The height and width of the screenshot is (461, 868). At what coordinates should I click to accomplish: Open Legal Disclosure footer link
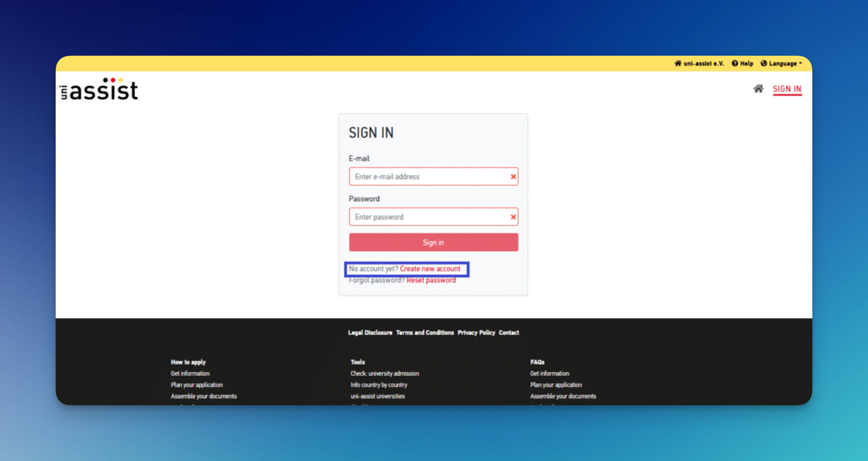coord(370,333)
